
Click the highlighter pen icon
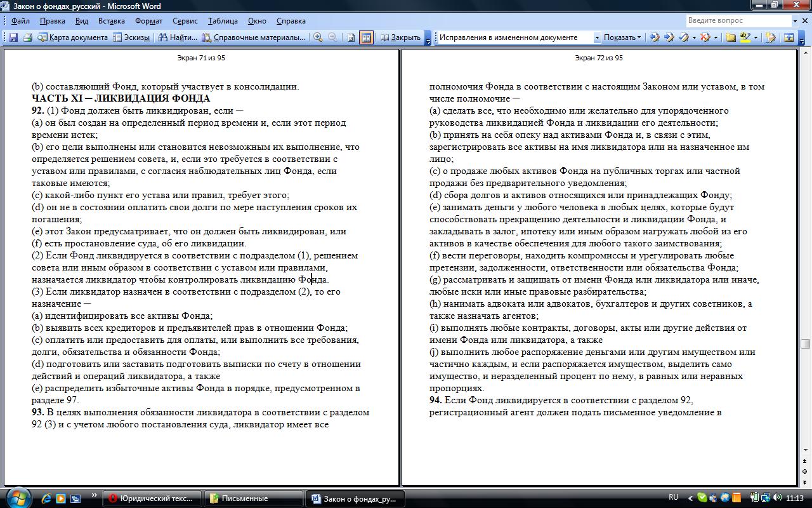(745, 37)
